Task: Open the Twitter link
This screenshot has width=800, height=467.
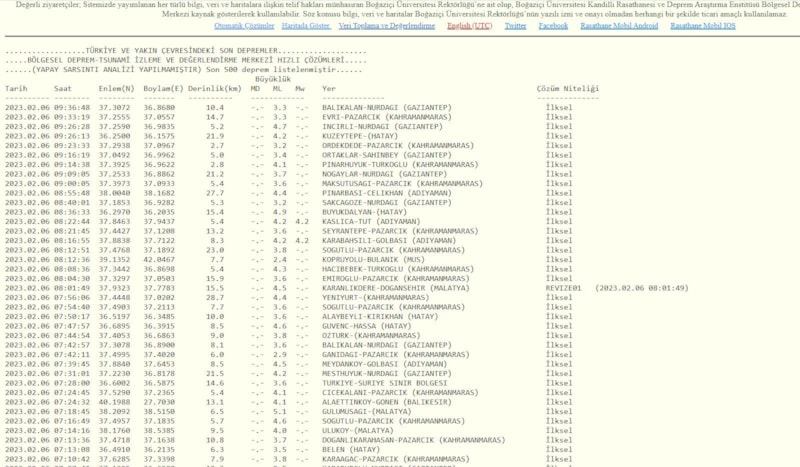Action: [x=516, y=26]
